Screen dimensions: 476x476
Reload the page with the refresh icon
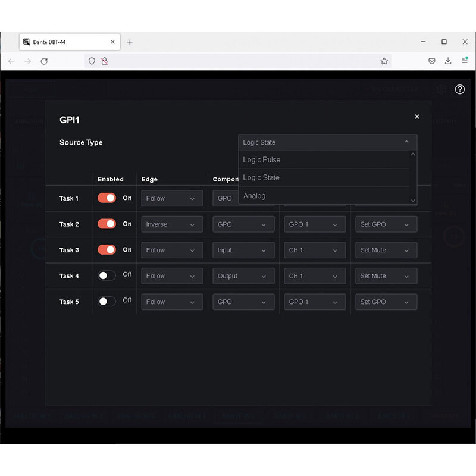[44, 61]
